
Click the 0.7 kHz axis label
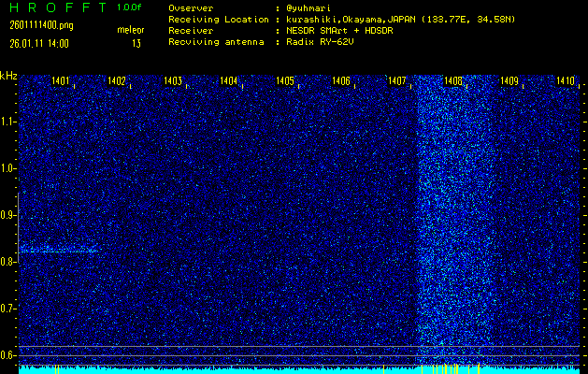click(x=7, y=309)
